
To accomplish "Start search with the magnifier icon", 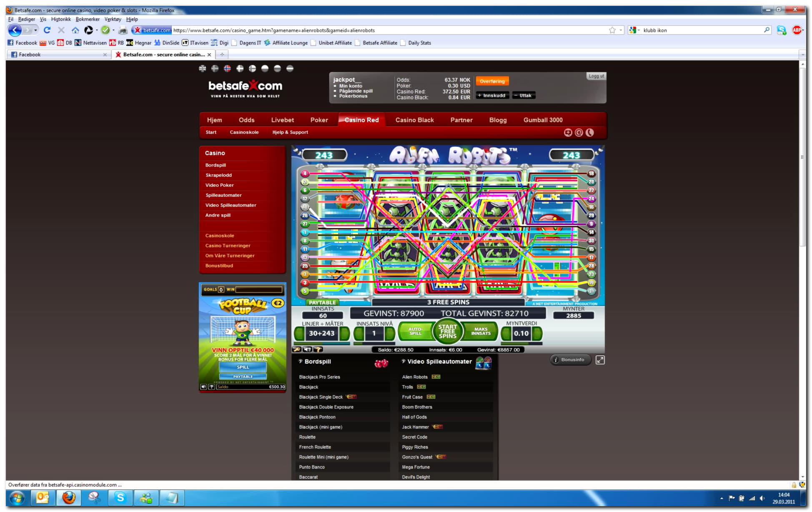I will [766, 30].
